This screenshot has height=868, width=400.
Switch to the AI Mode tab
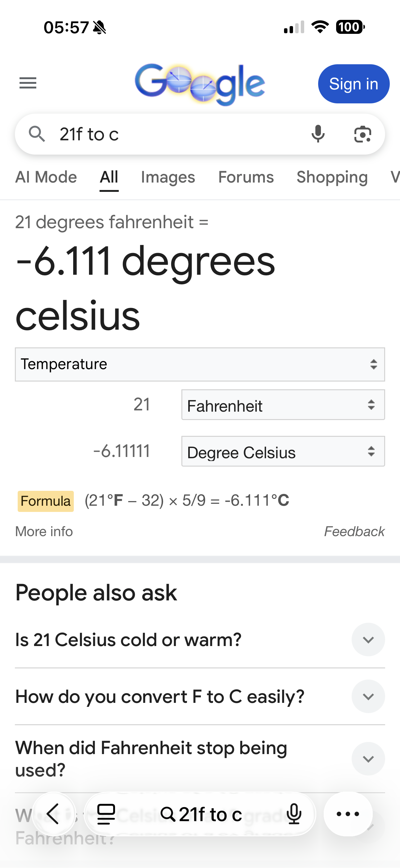click(46, 177)
